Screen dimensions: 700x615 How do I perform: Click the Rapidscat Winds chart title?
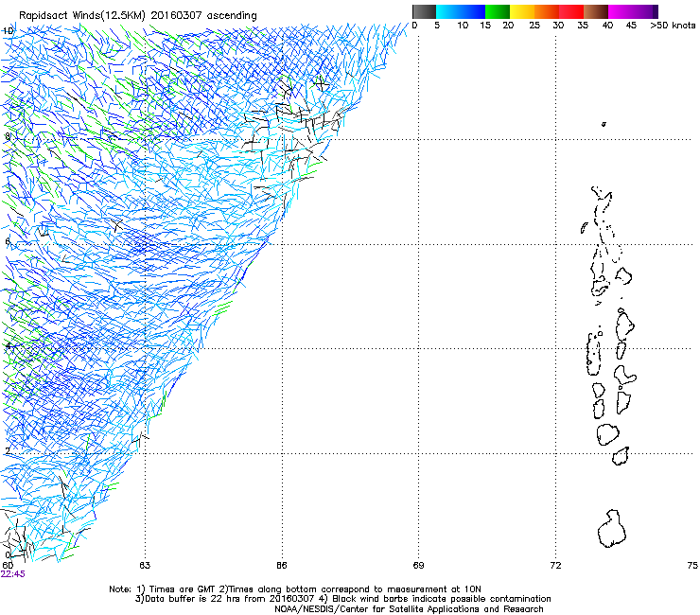tap(138, 16)
